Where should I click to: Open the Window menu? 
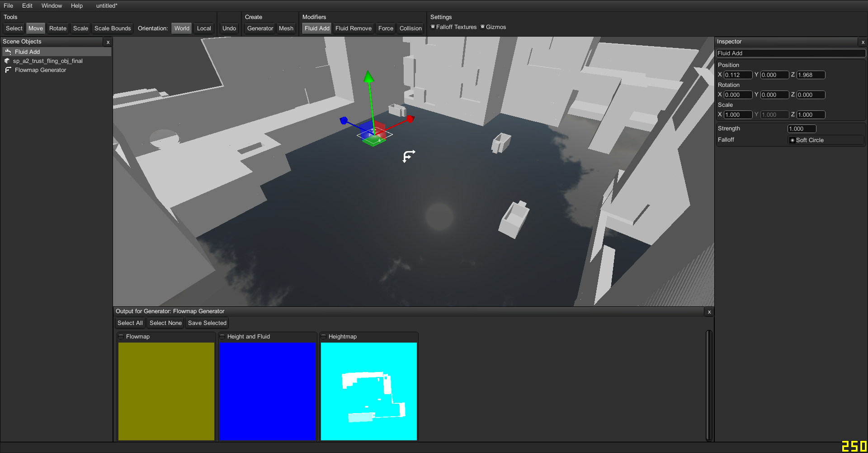52,6
